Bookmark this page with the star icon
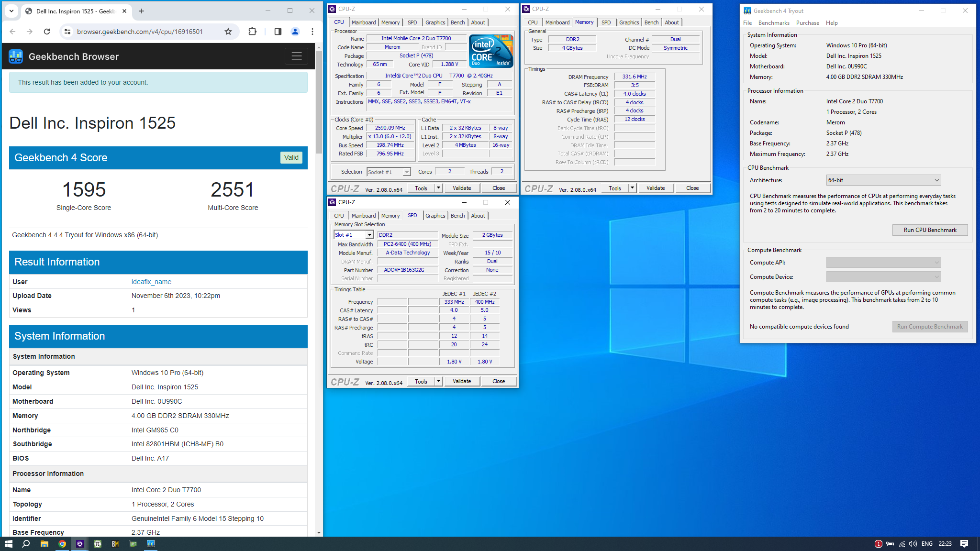The width and height of the screenshot is (980, 551). (x=228, y=32)
